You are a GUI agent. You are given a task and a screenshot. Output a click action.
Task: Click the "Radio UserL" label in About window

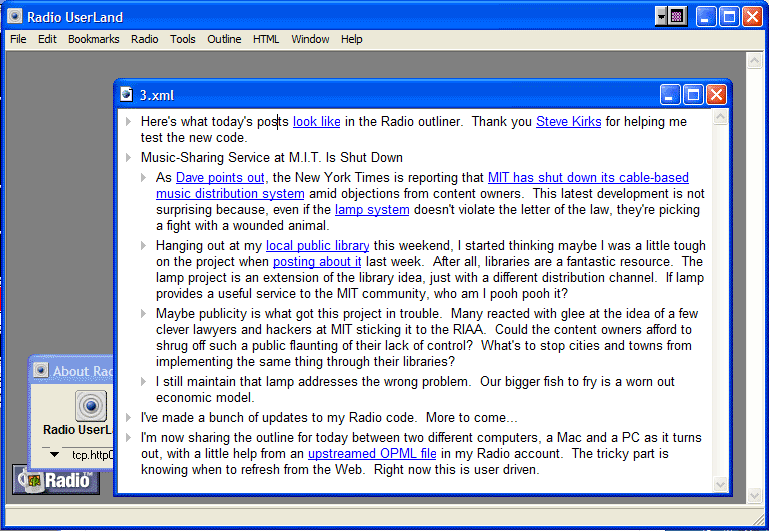pyautogui.click(x=78, y=430)
